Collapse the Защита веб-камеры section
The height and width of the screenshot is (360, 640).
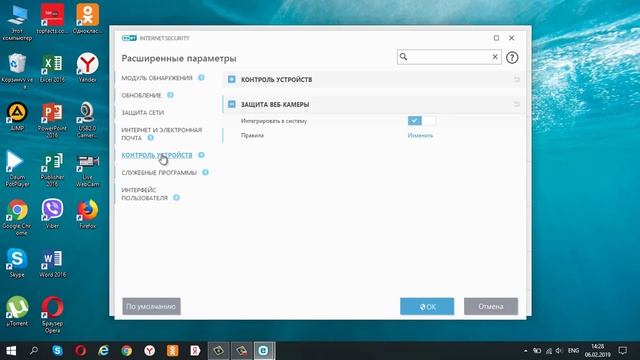pos(231,104)
